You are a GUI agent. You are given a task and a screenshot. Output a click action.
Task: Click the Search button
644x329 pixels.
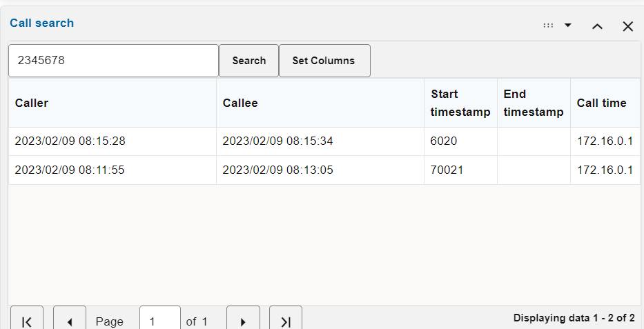click(248, 61)
